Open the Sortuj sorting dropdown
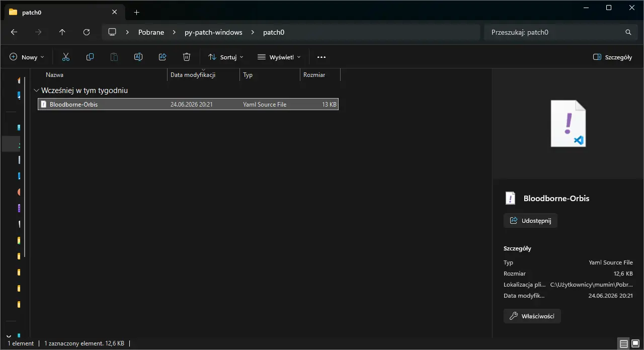 pos(226,57)
